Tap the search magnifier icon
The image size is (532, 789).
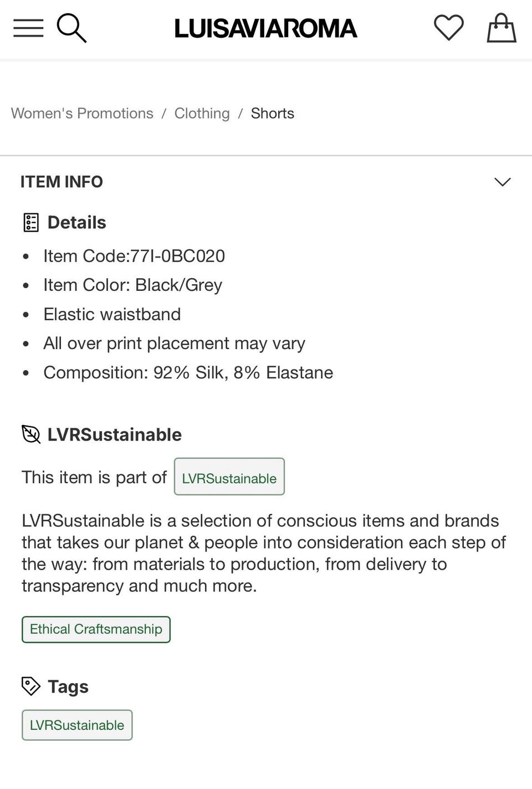point(71,28)
